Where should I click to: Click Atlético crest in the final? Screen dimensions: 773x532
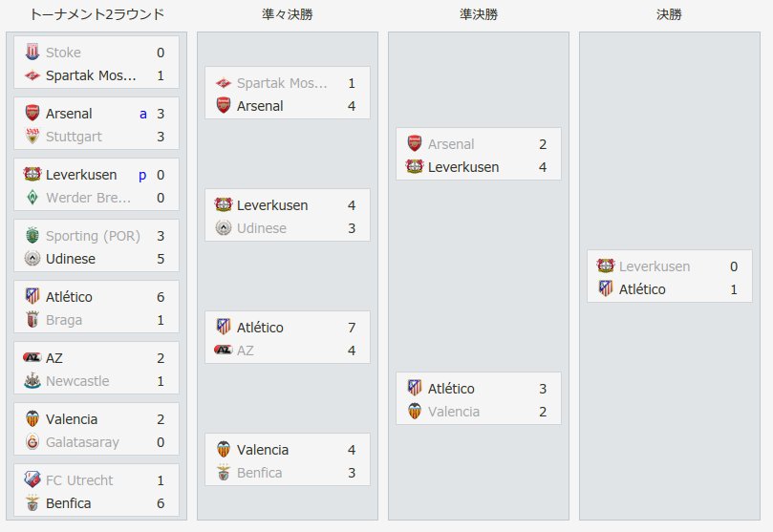click(606, 289)
